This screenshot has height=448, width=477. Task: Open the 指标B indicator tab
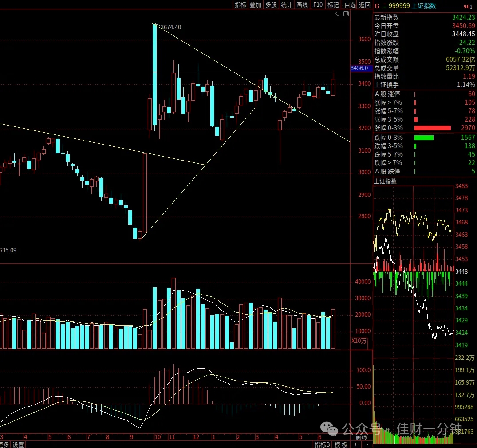(322, 444)
